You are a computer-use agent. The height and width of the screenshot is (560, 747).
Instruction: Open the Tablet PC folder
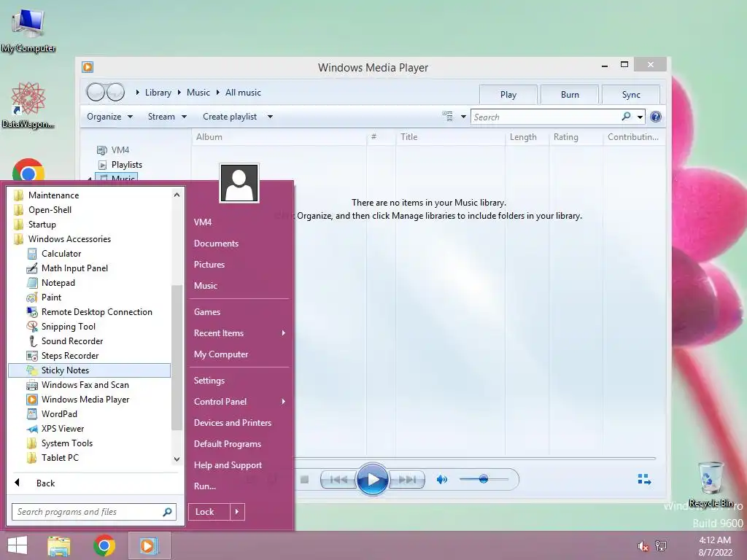(x=60, y=458)
